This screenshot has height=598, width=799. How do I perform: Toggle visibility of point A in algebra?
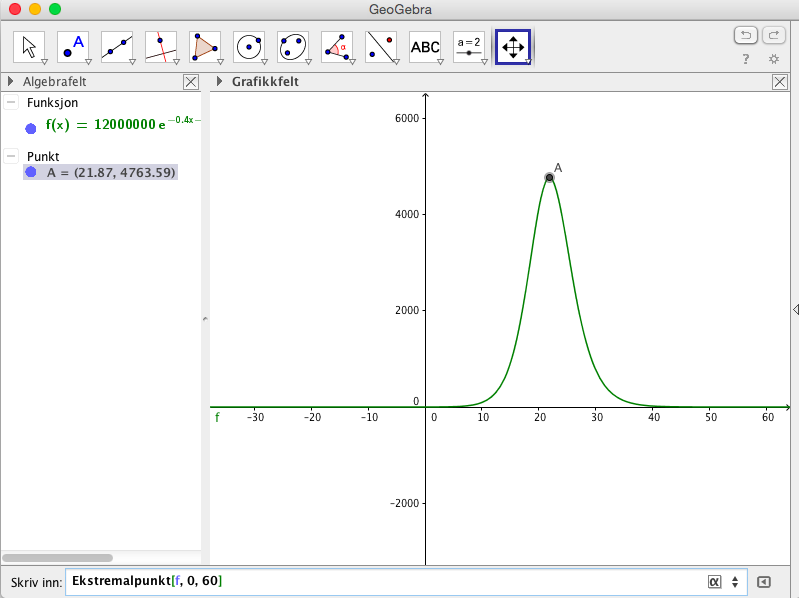click(x=31, y=172)
